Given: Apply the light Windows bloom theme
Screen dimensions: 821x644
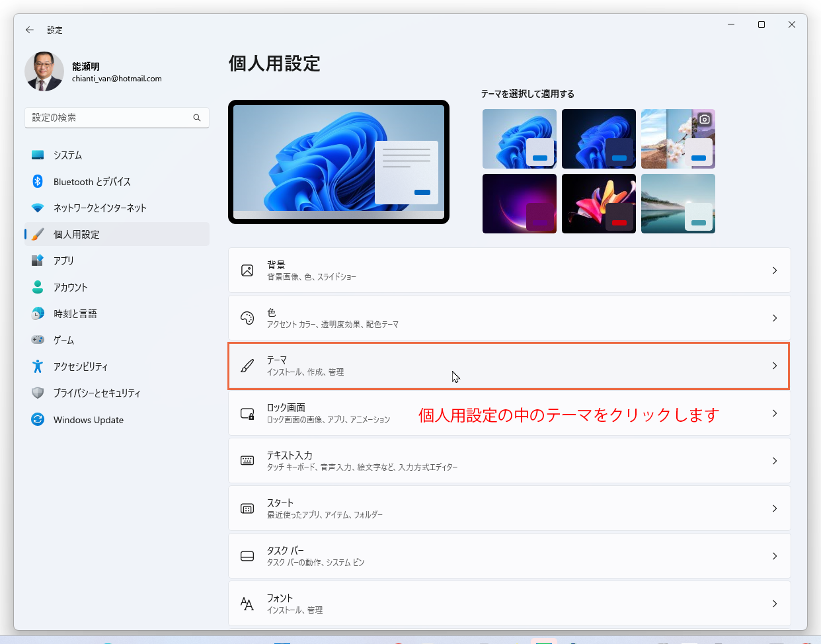Looking at the screenshot, I should pos(520,139).
